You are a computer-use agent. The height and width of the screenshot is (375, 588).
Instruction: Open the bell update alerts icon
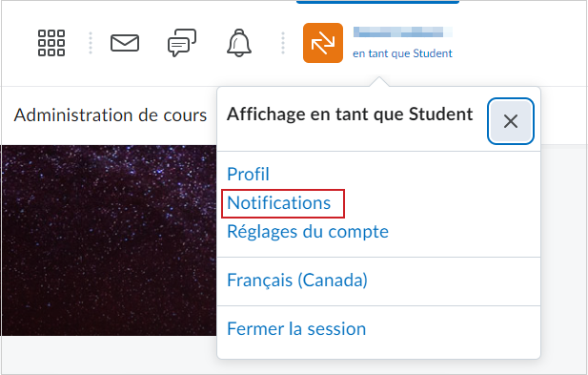pyautogui.click(x=239, y=43)
